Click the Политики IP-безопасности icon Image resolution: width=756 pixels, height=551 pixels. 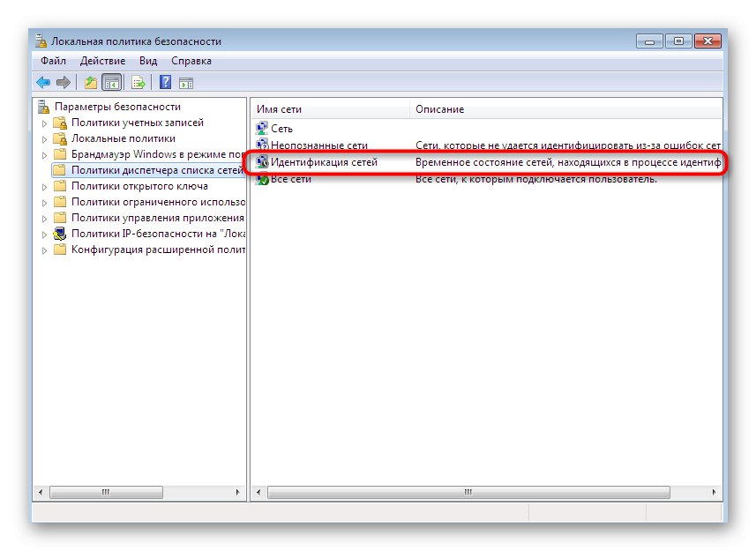pyautogui.click(x=60, y=234)
